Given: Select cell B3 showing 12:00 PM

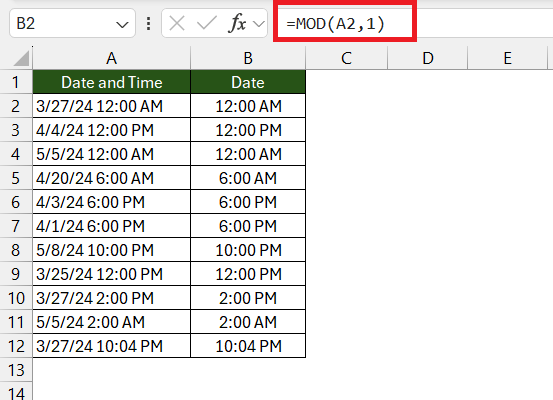Looking at the screenshot, I should (248, 130).
